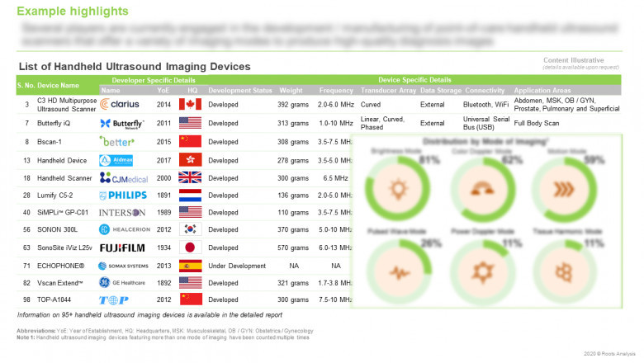Select the US flag in Butterfly iQ row
Image resolution: width=644 pixels, height=363 pixels.
coord(190,123)
